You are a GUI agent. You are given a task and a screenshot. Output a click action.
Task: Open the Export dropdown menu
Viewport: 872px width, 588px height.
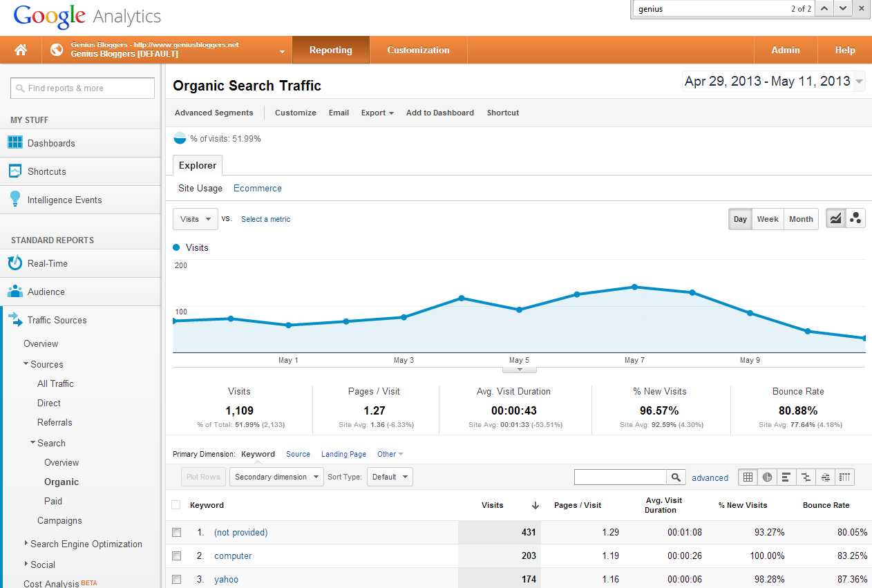(377, 113)
